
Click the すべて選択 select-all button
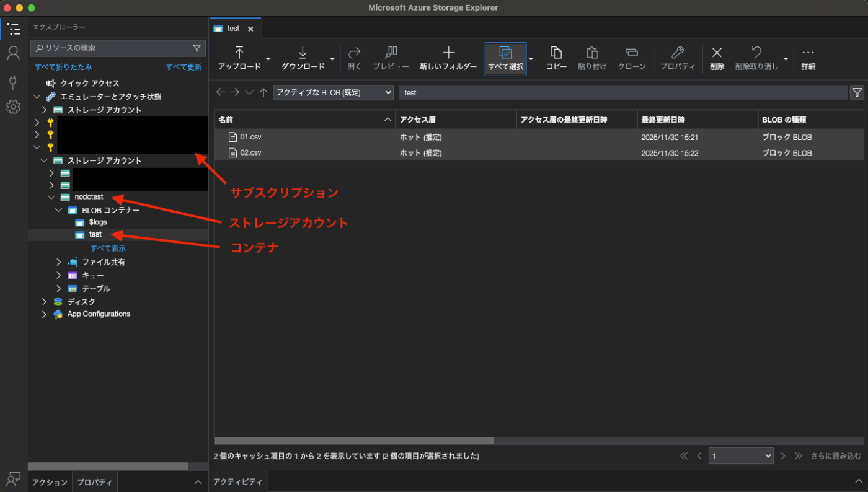pyautogui.click(x=505, y=59)
